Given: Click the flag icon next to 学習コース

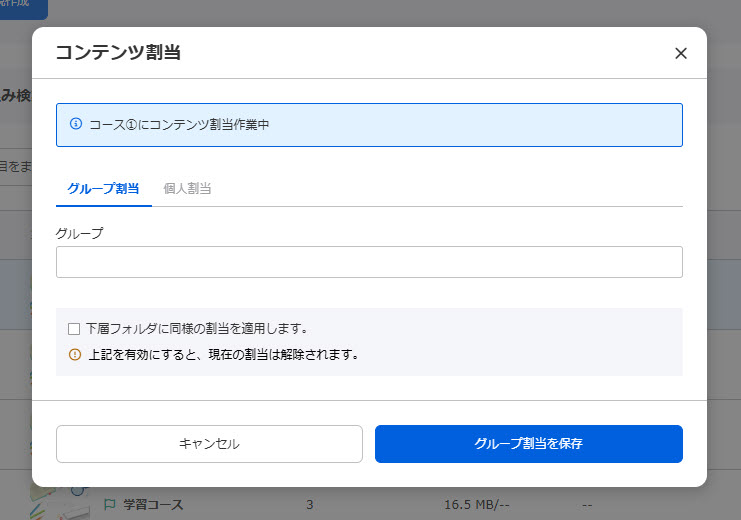Looking at the screenshot, I should pyautogui.click(x=109, y=504).
